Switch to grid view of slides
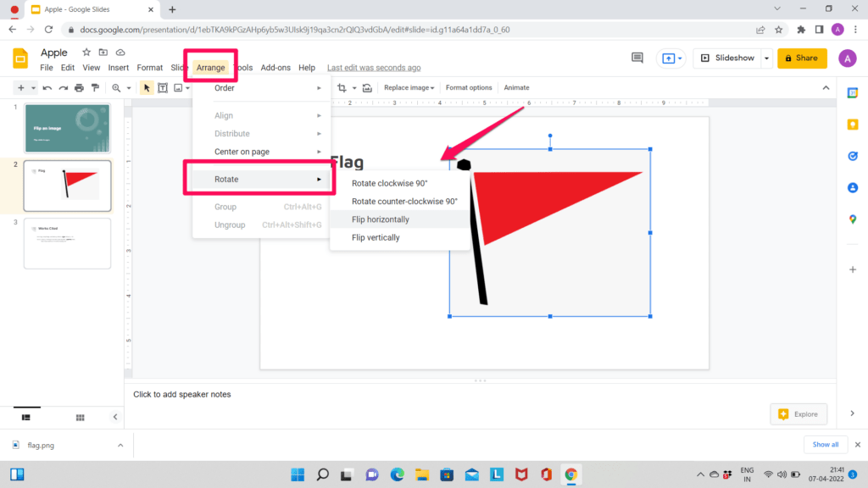 [80, 417]
